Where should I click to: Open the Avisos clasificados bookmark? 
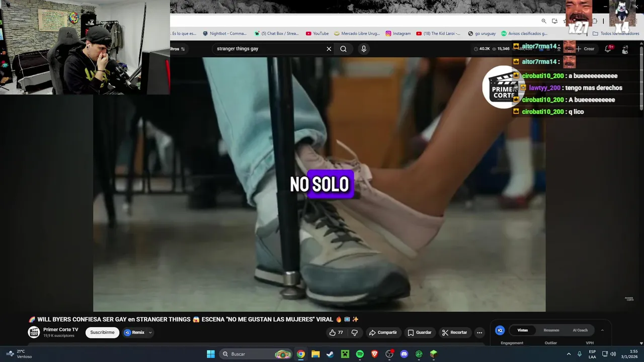[x=524, y=34]
